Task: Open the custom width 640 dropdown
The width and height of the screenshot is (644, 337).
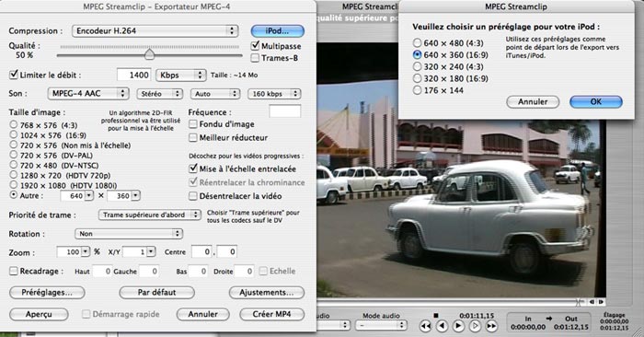Action: click(88, 196)
